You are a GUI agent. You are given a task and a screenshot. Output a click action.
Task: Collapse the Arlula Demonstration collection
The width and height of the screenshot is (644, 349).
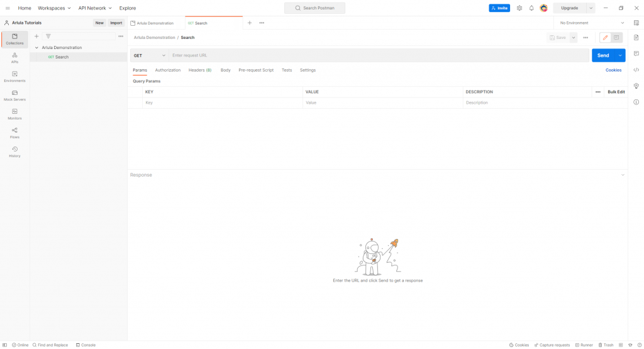tap(36, 48)
